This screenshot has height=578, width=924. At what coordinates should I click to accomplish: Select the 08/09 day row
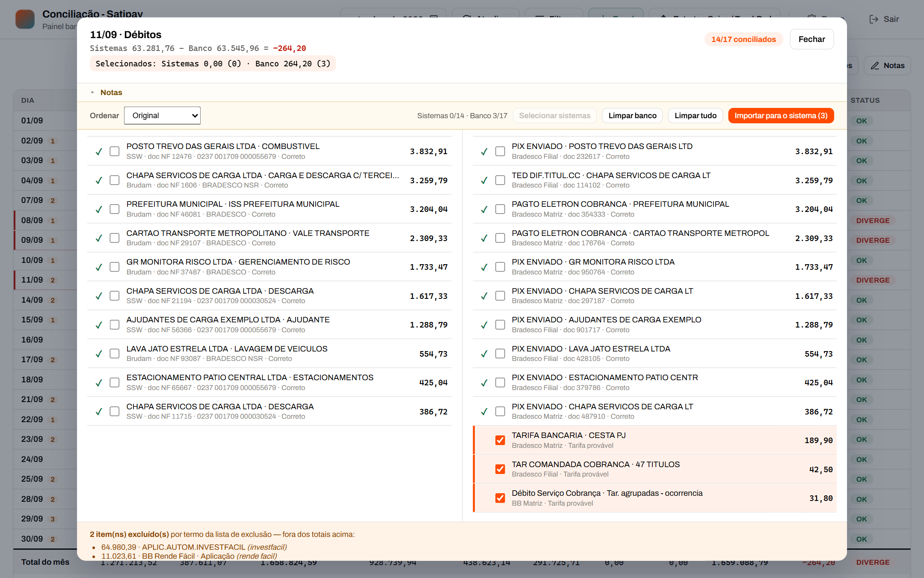pos(45,220)
